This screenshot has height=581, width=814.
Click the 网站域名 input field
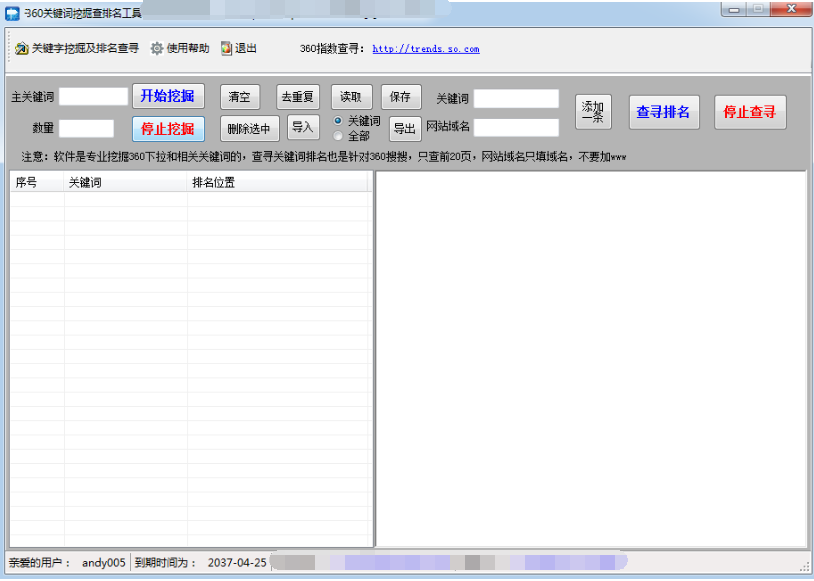[517, 127]
